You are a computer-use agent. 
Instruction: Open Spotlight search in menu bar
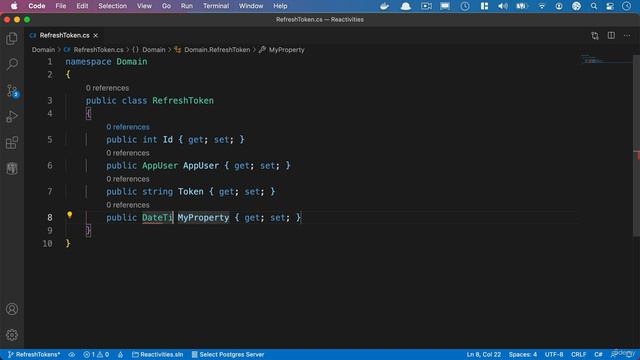click(594, 6)
